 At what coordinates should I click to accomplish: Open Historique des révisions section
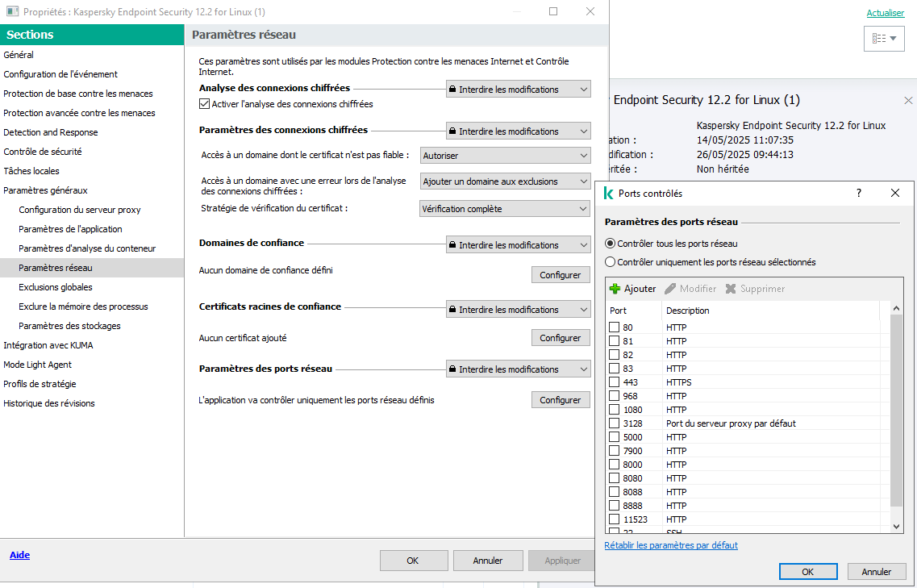49,403
